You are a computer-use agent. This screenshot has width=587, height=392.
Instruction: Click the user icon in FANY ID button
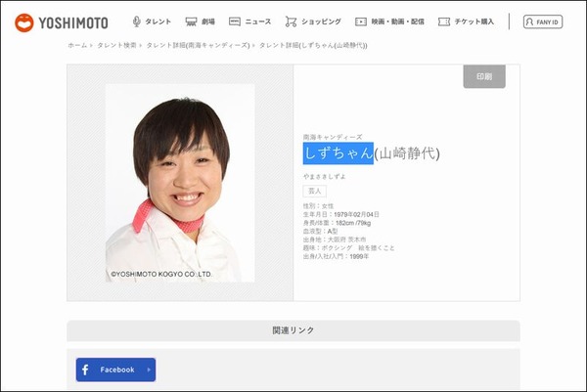pos(529,22)
